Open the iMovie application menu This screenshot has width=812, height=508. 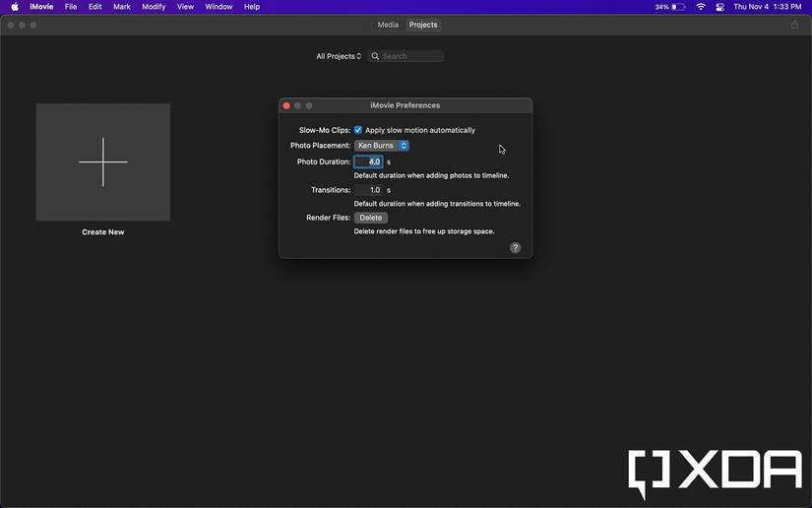point(41,7)
